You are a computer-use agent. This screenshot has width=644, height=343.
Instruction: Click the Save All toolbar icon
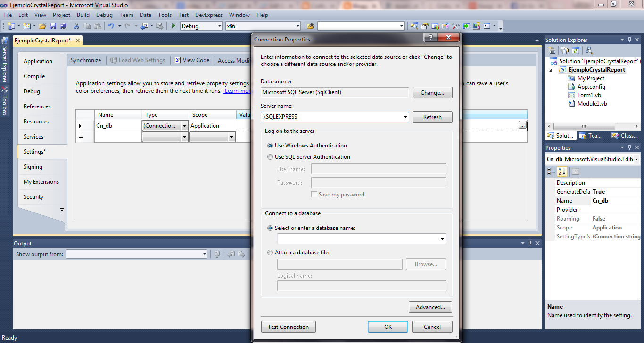point(63,26)
